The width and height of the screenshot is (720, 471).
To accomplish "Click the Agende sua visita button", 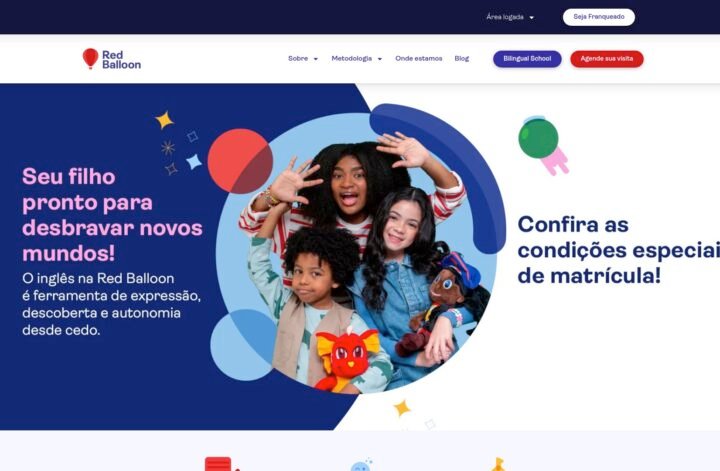I will point(607,59).
